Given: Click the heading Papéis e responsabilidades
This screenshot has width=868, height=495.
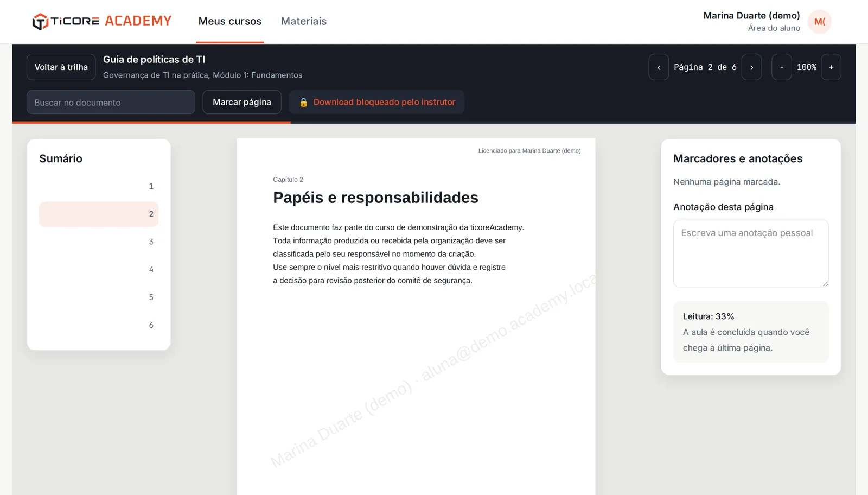Looking at the screenshot, I should tap(375, 198).
